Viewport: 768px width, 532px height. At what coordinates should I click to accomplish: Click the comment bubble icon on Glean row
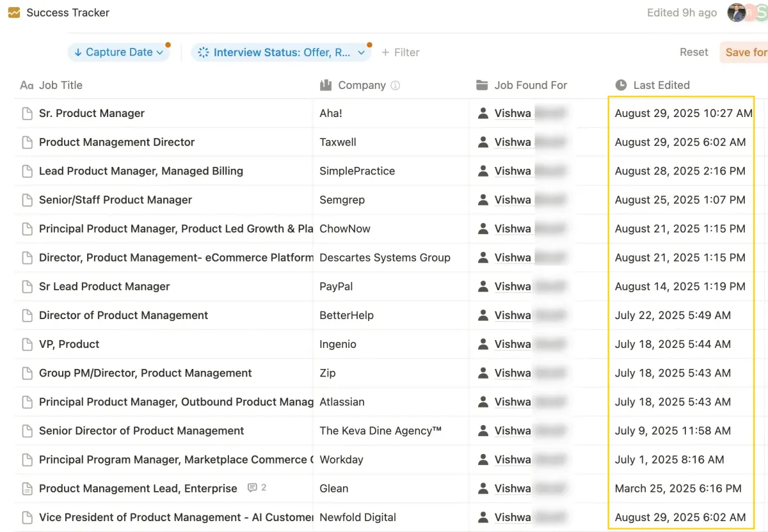click(x=253, y=488)
